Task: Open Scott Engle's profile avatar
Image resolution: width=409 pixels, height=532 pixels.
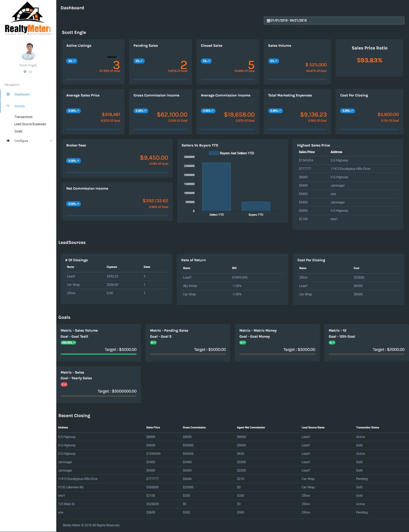Action: coord(28,51)
